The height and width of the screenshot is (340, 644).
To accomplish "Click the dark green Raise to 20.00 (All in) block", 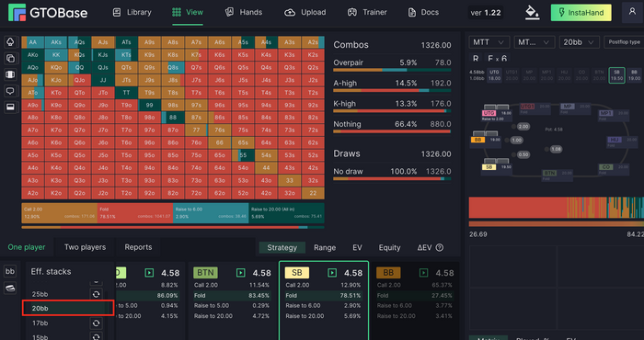I will pos(286,213).
